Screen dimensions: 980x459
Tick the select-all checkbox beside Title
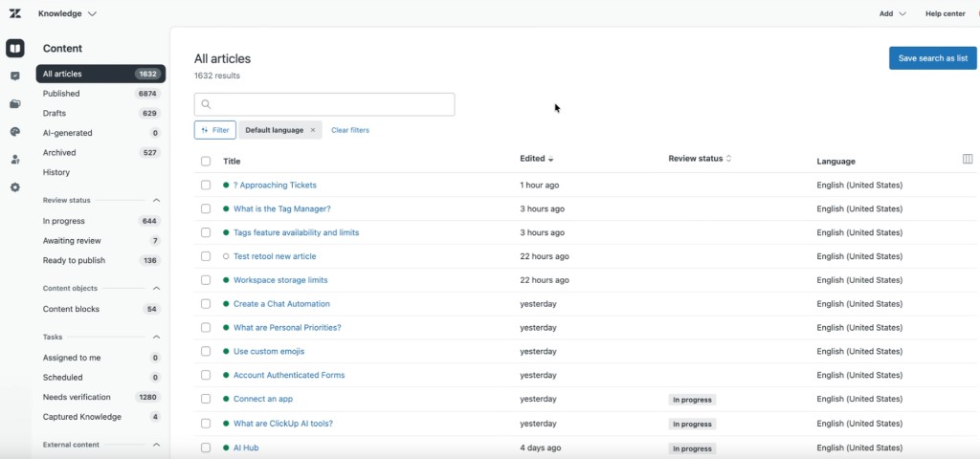tap(206, 161)
